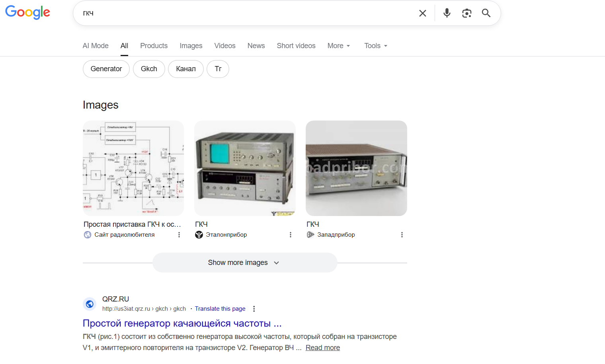Click the Канал filter chip
605x364 pixels.
pyautogui.click(x=185, y=69)
